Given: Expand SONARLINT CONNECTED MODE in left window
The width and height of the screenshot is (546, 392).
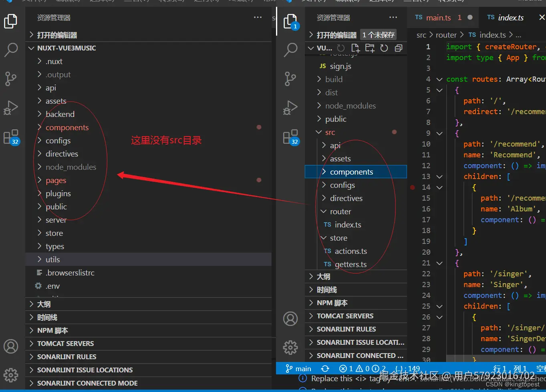Looking at the screenshot, I should [149, 383].
